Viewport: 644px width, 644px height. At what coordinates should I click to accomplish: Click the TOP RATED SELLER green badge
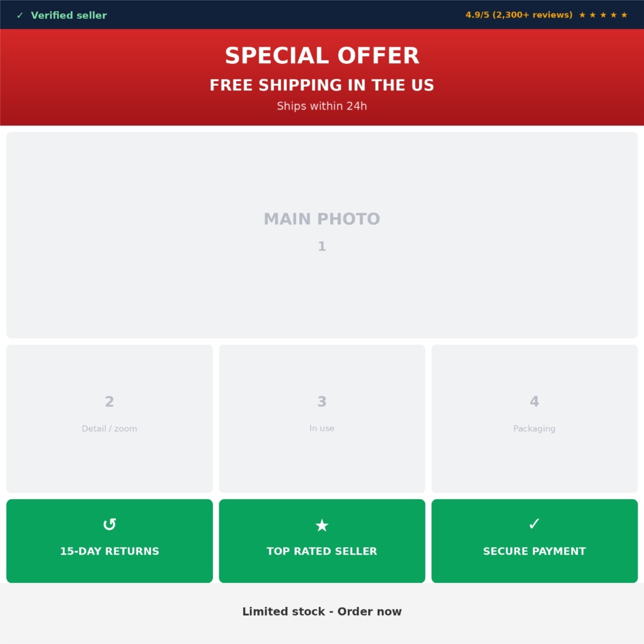(x=322, y=541)
